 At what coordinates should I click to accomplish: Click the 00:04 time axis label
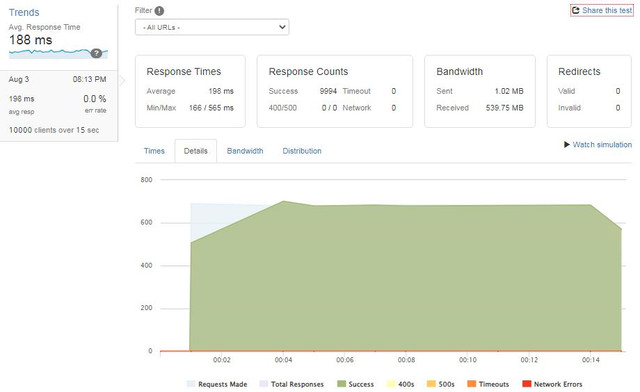pyautogui.click(x=283, y=360)
